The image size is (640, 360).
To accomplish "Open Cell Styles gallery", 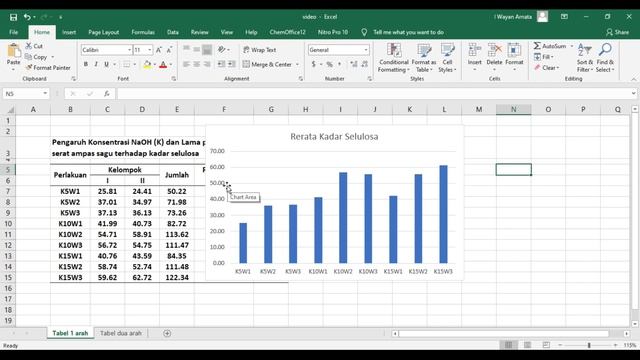I will [447, 58].
